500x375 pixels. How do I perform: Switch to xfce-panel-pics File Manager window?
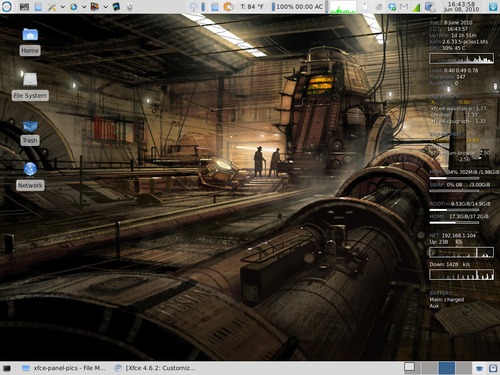pos(64,368)
